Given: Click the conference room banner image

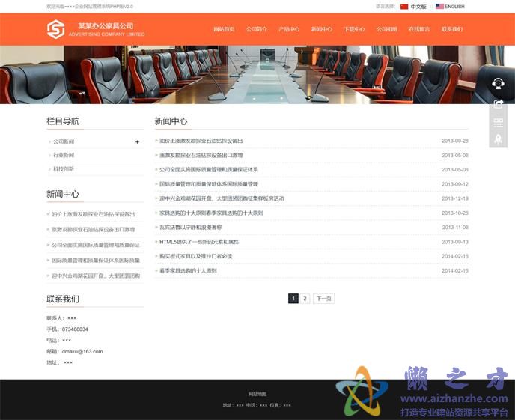Looking at the screenshot, I should 257,75.
